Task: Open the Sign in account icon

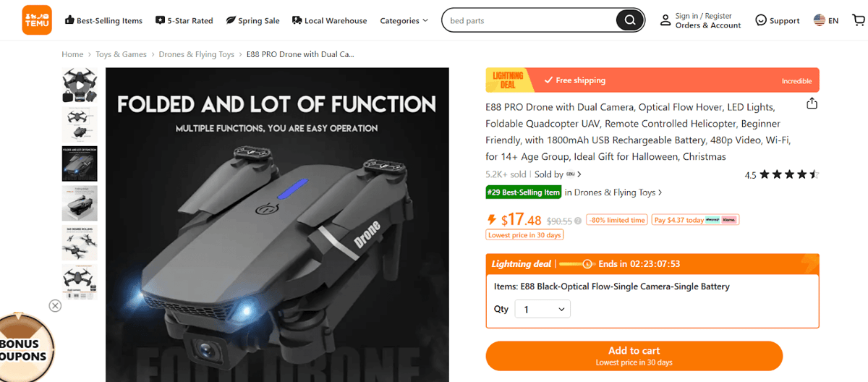Action: coord(665,20)
